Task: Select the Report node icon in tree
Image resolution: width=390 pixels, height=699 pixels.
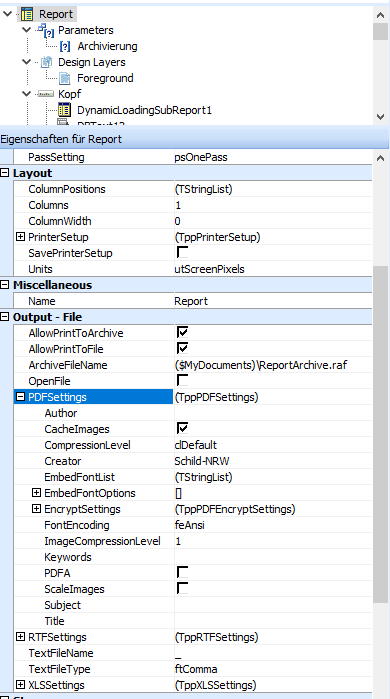Action: (27, 14)
